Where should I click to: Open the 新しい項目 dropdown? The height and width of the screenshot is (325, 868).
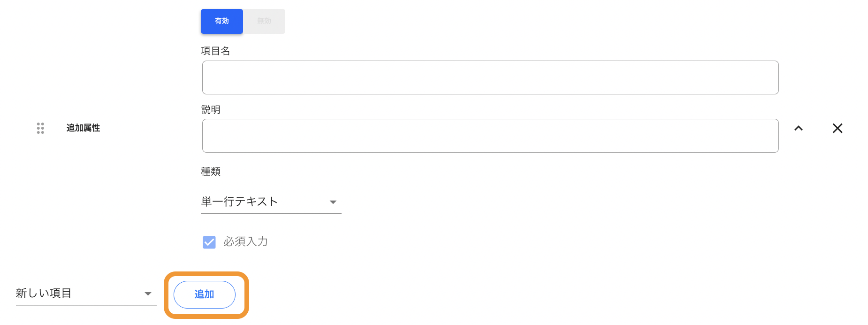(x=86, y=294)
